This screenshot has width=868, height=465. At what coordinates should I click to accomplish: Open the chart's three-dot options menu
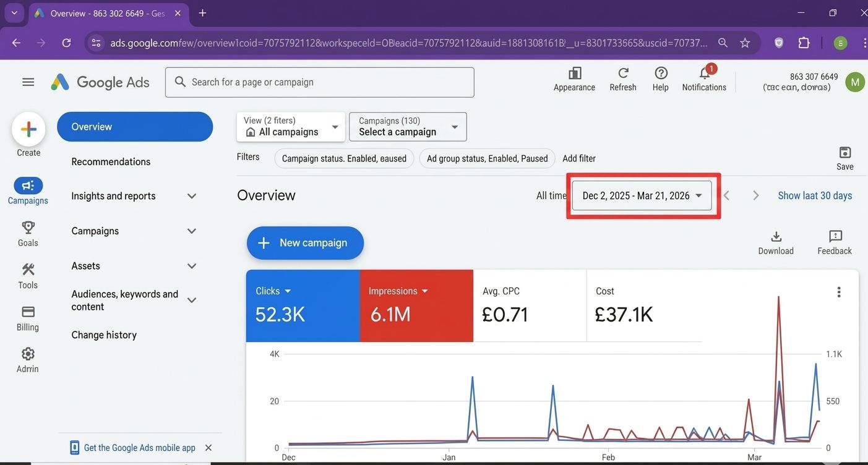839,292
